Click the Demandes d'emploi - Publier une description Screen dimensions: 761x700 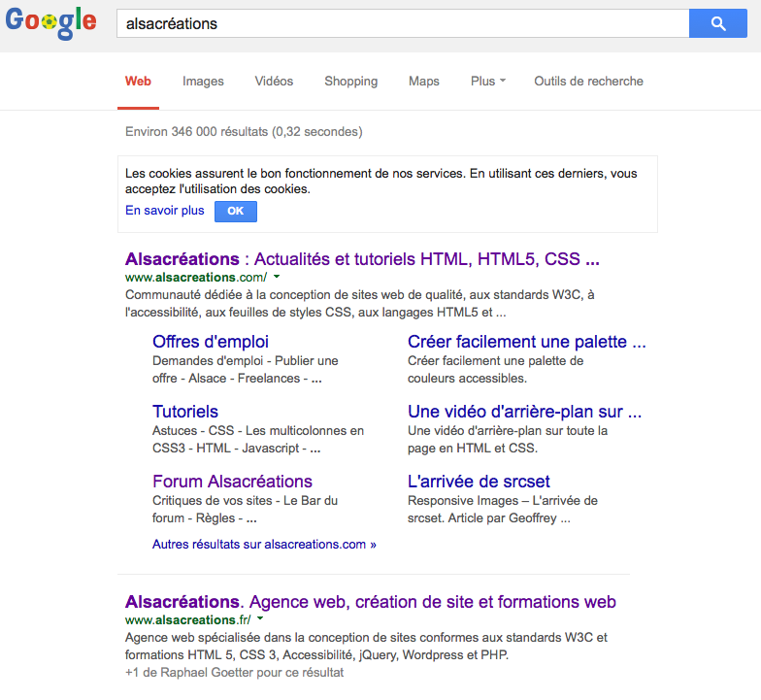(x=245, y=369)
